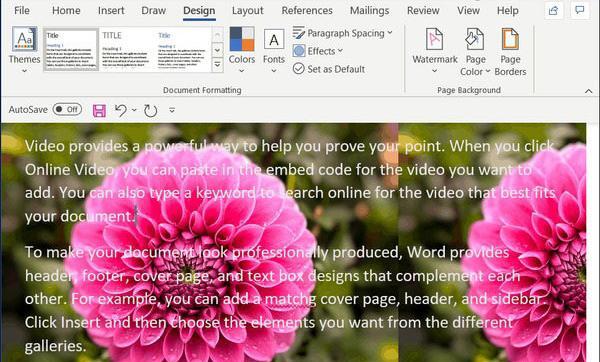Open the Fonts theme icon
Screen dimensions: 600x362
point(274,39)
